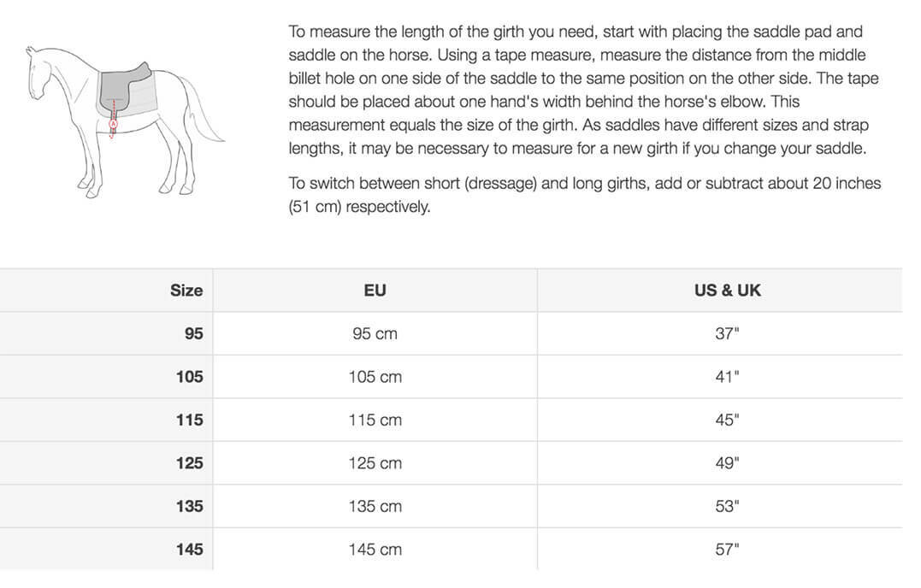Click the 57" US & UK cell
Viewport: 921px width, 588px height.
coord(727,550)
